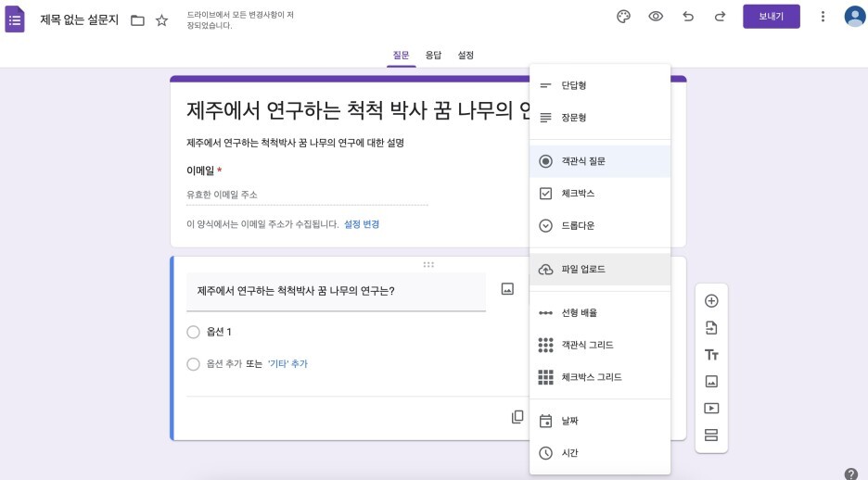Add a new question with the plus icon
The image size is (868, 480).
coord(711,301)
